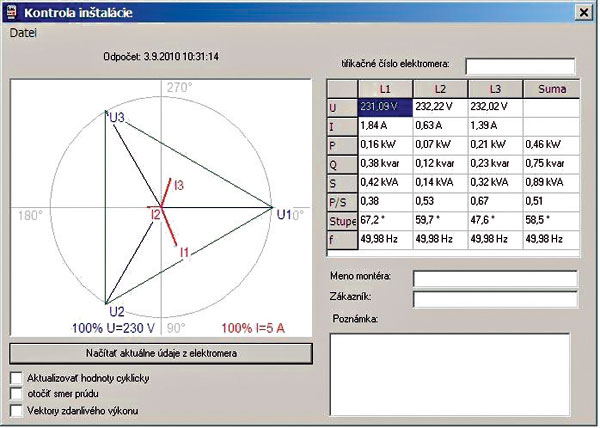The height and width of the screenshot is (428, 600).
Task: Click the Zákazník text field
Action: tap(495, 298)
